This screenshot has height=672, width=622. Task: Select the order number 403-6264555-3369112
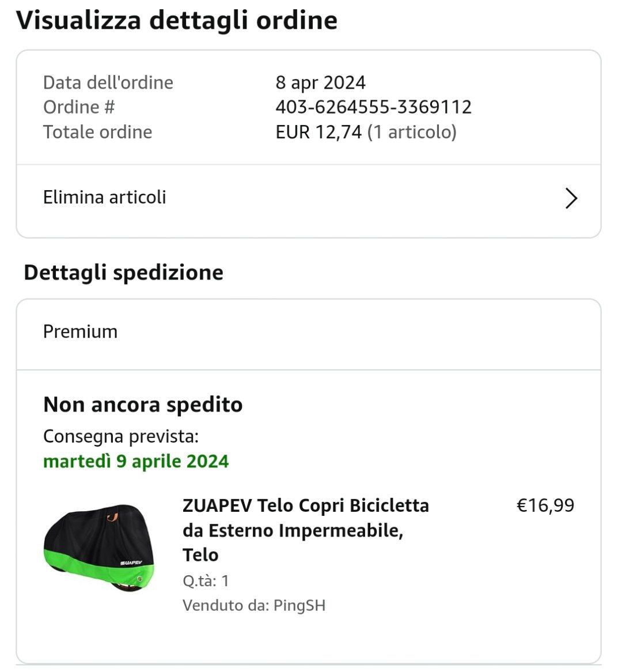[374, 107]
